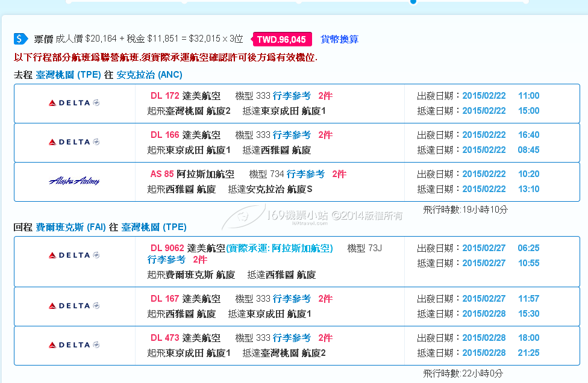
Task: Click DL 172 departure time 11:00
Action: [529, 96]
